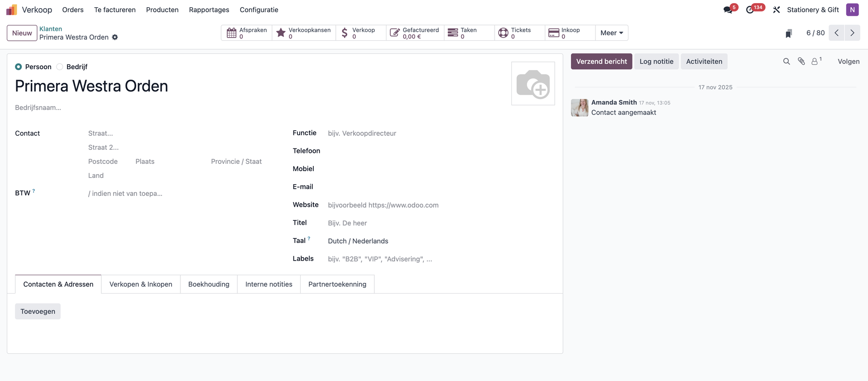Screen dimensions: 868x381
Task: Search messages with the magnifier icon
Action: (x=787, y=62)
